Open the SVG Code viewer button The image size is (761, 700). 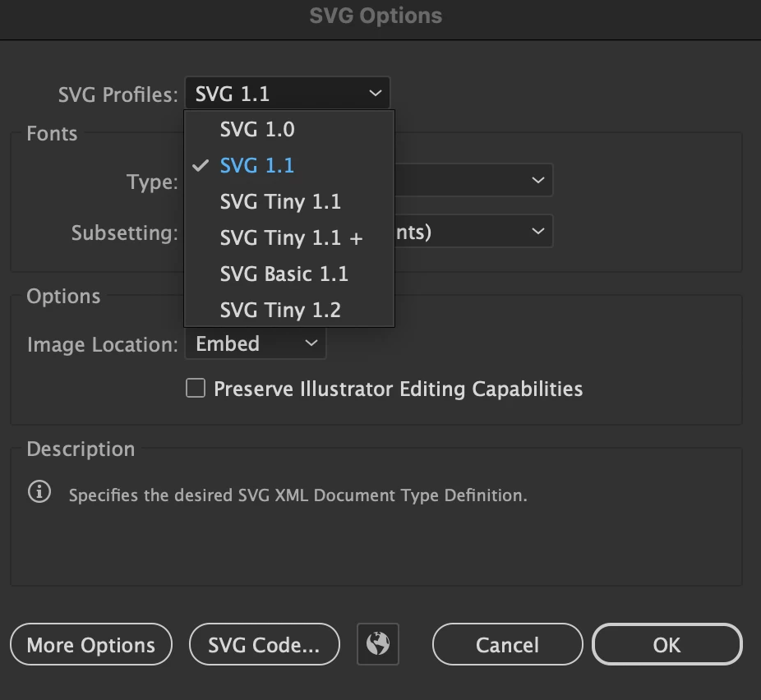tap(264, 645)
